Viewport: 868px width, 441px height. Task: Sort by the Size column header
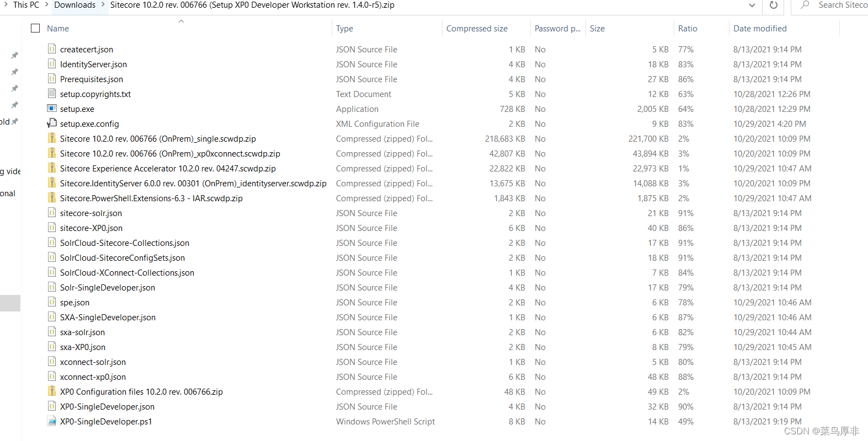(597, 28)
